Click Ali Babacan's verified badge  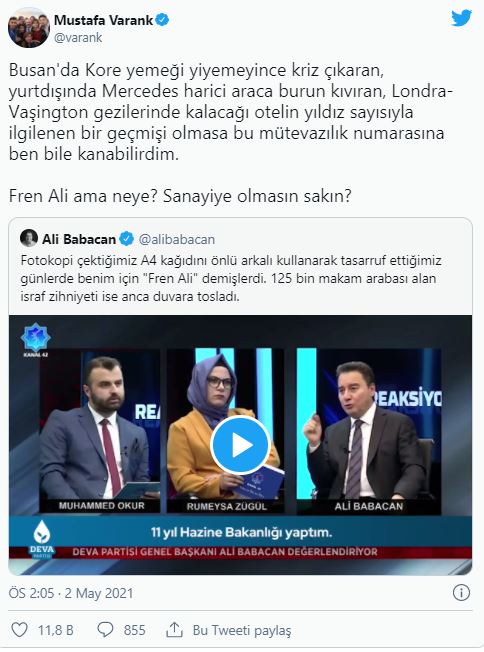[x=126, y=239]
